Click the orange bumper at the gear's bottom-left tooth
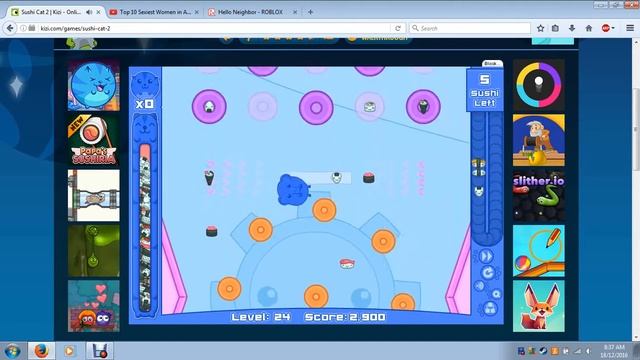 (x=229, y=289)
